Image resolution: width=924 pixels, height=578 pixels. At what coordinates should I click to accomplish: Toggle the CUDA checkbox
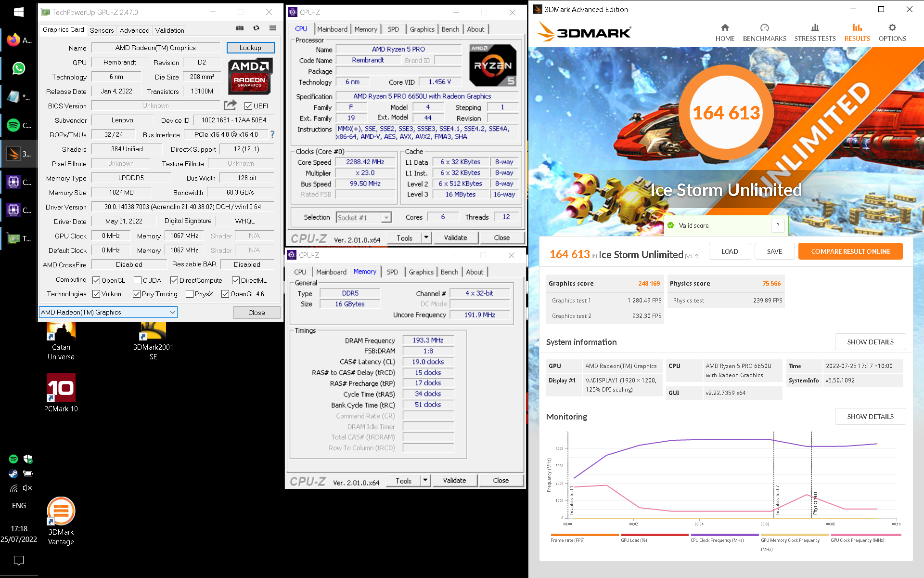(x=138, y=280)
